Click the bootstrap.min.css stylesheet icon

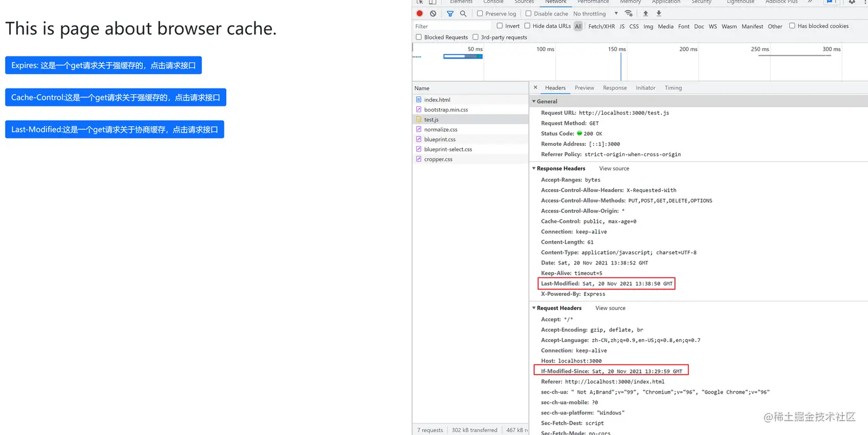coord(418,109)
